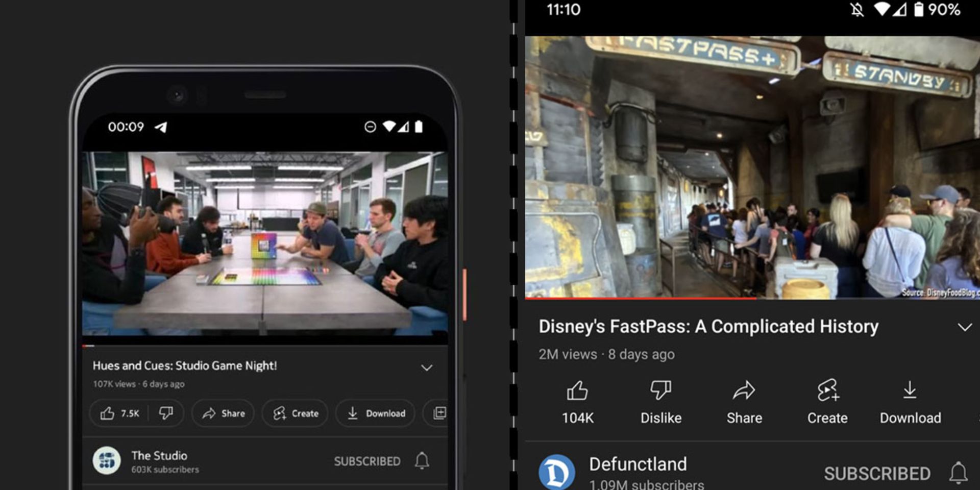Like the Disney FastPass video (104K)
The width and height of the screenshot is (980, 490).
point(577,403)
